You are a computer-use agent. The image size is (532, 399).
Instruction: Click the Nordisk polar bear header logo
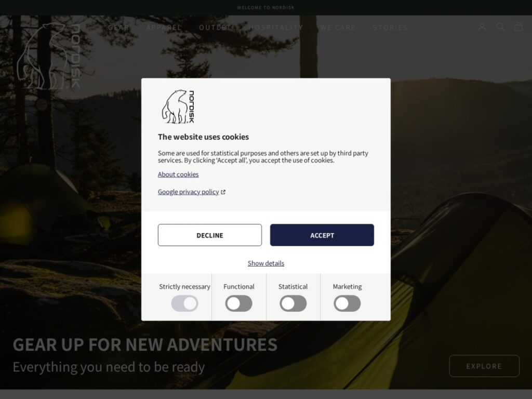coord(49,56)
